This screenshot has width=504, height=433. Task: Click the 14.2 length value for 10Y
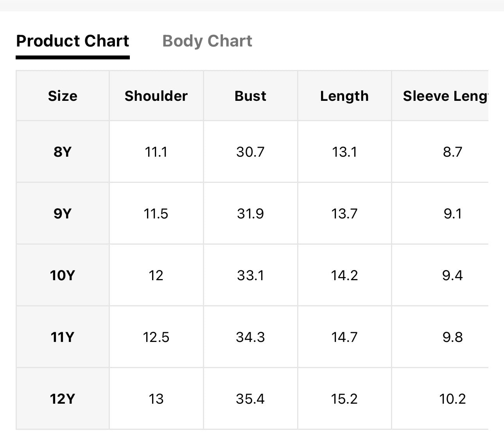click(344, 275)
